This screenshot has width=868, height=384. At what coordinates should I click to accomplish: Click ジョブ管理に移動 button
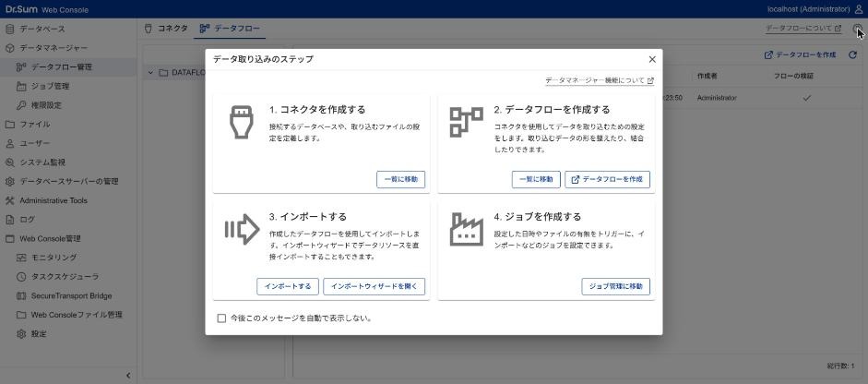coord(615,286)
